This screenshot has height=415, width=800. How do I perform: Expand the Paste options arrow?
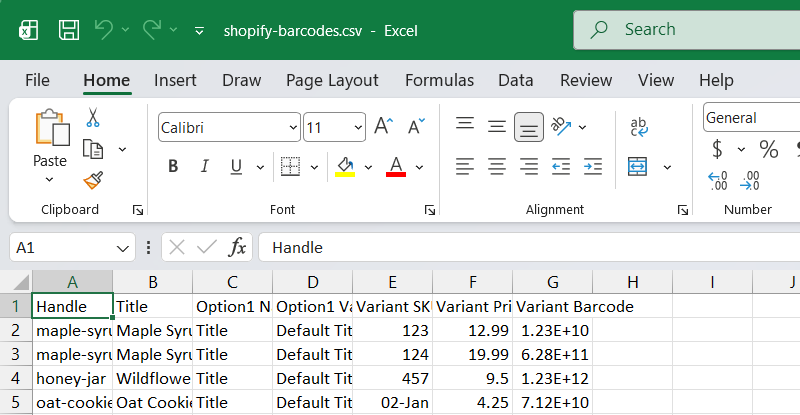49,179
